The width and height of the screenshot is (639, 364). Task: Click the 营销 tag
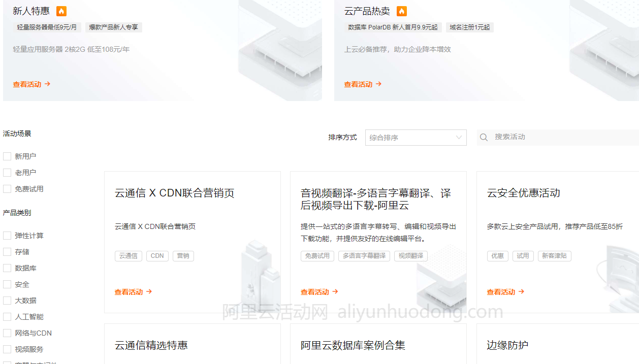click(x=183, y=256)
